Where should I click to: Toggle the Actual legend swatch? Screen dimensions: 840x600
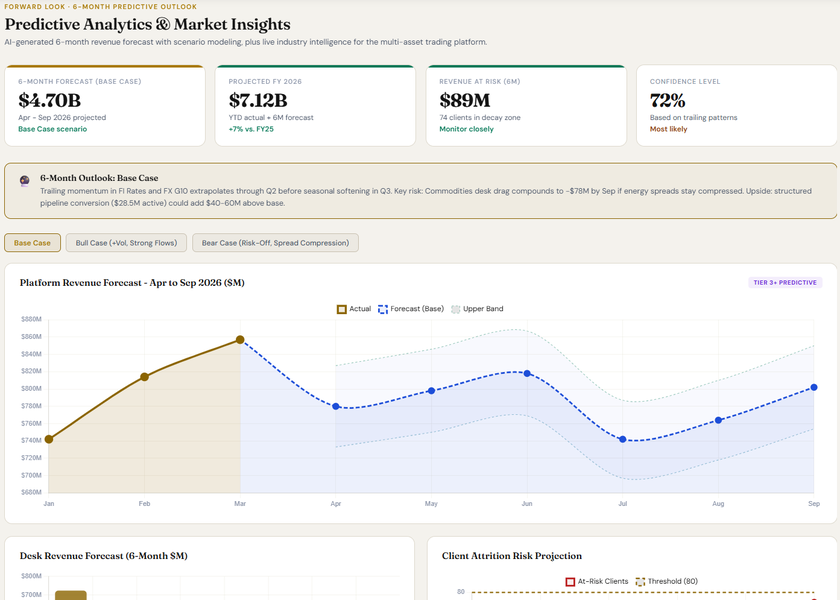(x=341, y=309)
